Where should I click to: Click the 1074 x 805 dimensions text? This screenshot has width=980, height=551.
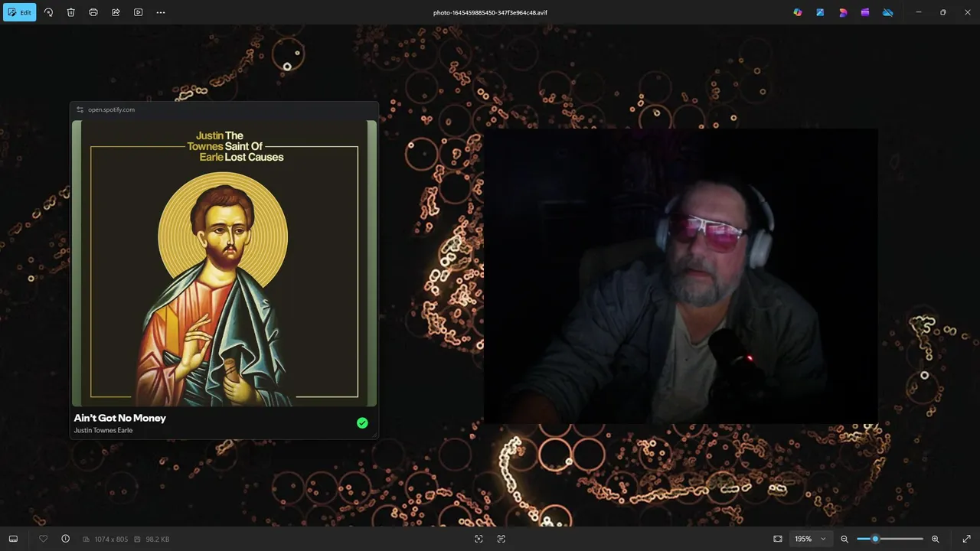pyautogui.click(x=111, y=540)
